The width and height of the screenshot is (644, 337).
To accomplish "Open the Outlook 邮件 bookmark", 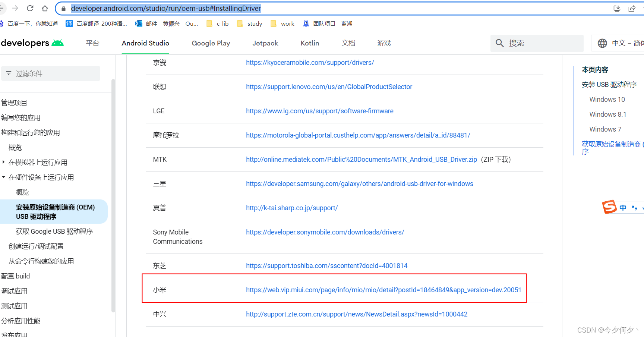I will coord(167,23).
